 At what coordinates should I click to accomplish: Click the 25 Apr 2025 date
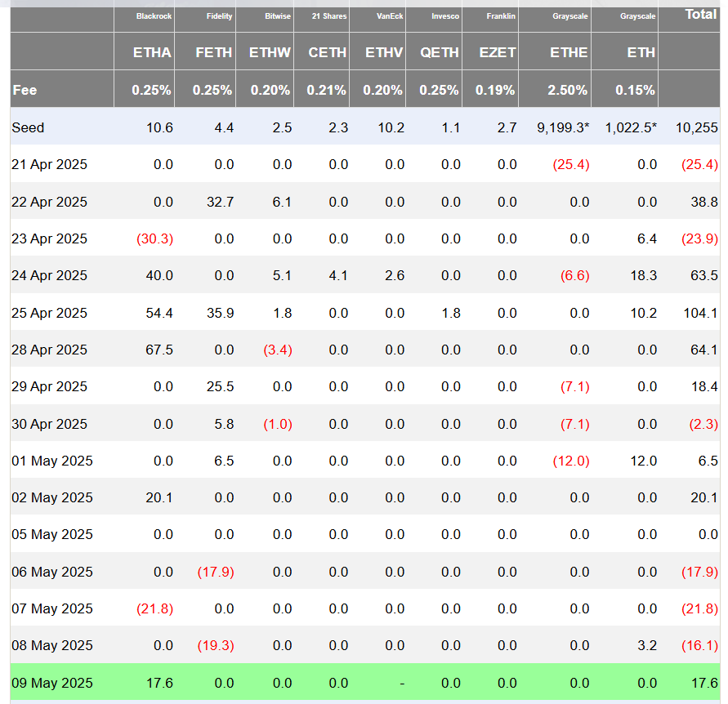[x=49, y=314]
